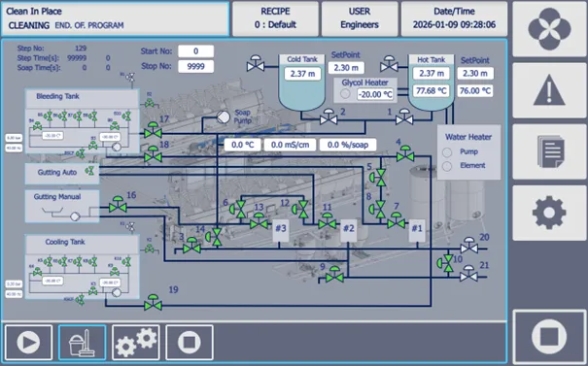Click the Hot Tank 77.68 °C temperature value

pyautogui.click(x=432, y=90)
